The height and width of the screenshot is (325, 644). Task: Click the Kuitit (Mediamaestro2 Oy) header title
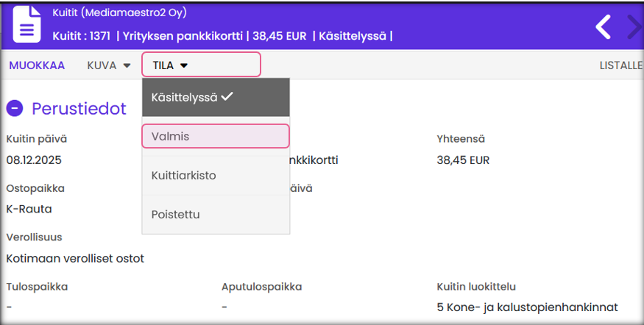point(120,12)
